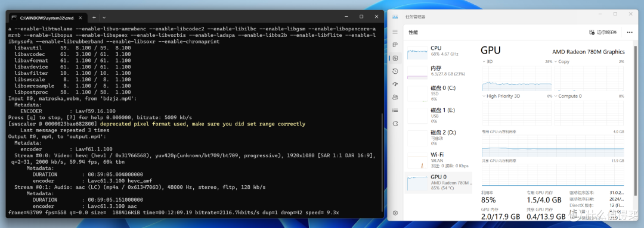Click the libavcodec version line in terminal
644x228 pixels.
click(x=73, y=54)
